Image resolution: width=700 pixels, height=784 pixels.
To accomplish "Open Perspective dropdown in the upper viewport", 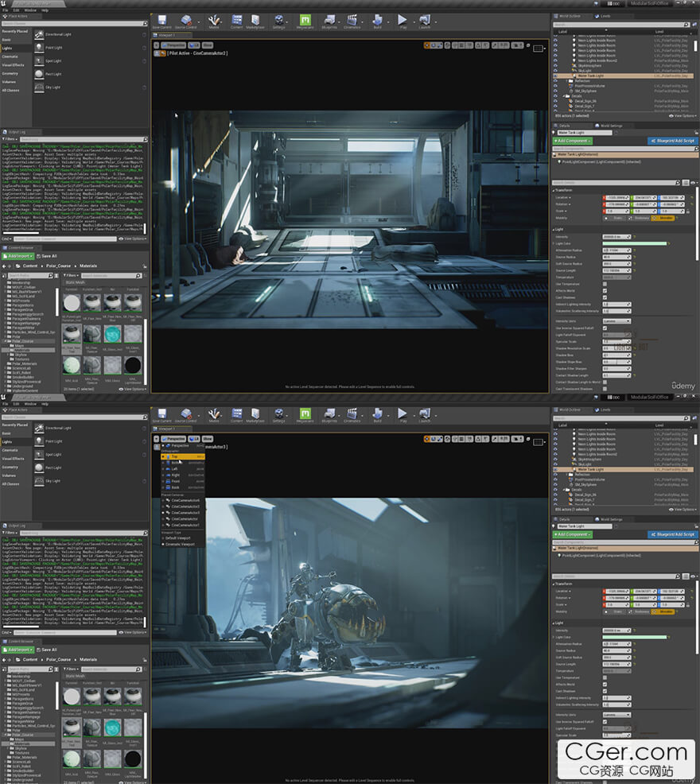I will click(x=173, y=45).
